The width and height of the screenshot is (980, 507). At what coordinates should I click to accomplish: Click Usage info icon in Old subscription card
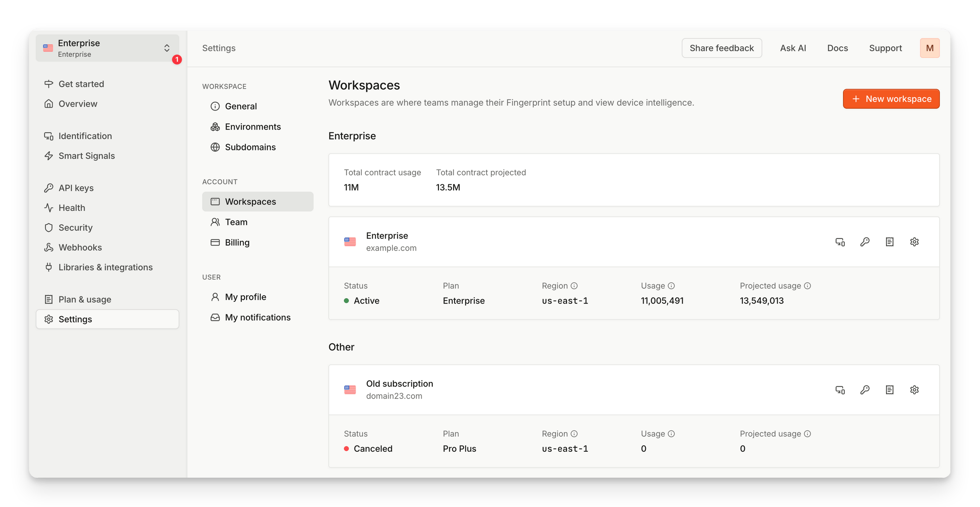(671, 434)
